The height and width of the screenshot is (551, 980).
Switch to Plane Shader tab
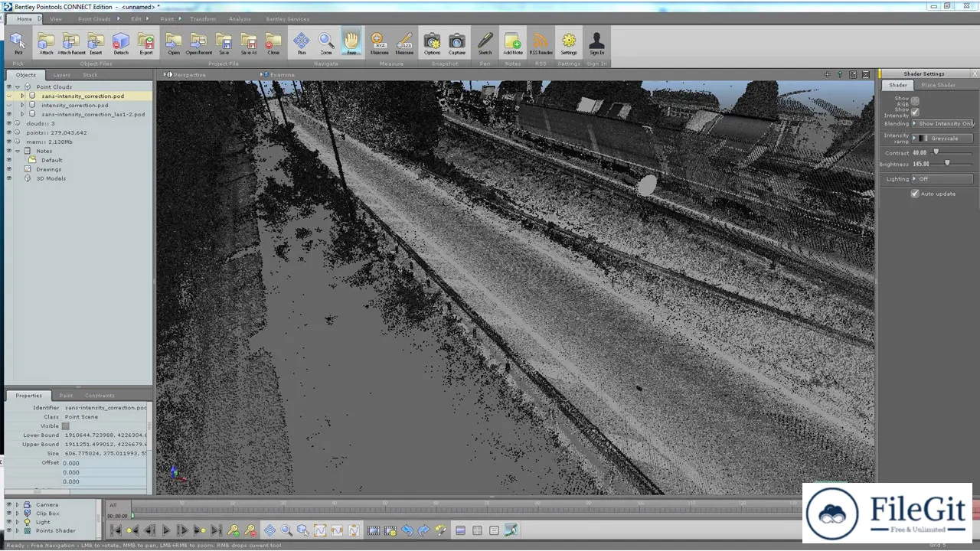click(x=938, y=85)
